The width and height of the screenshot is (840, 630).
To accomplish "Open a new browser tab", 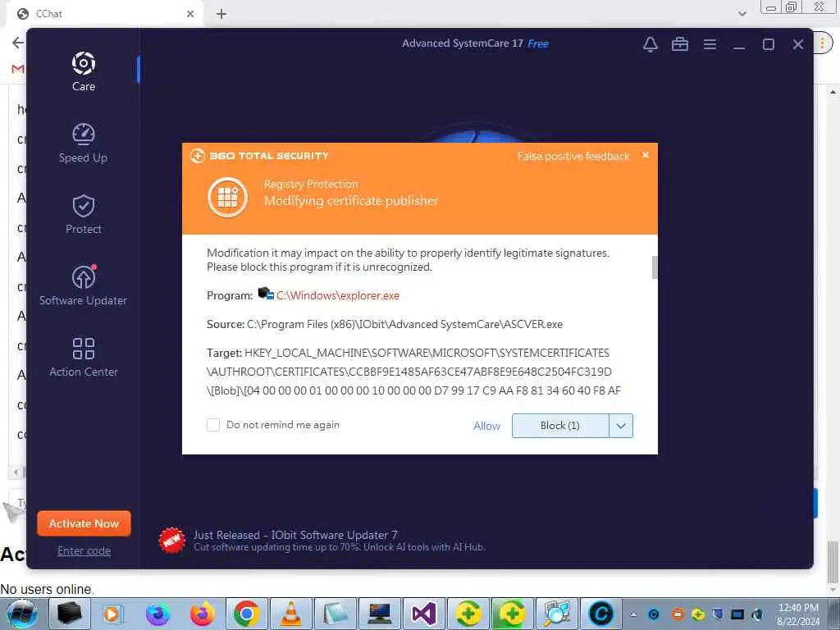I will pyautogui.click(x=221, y=14).
